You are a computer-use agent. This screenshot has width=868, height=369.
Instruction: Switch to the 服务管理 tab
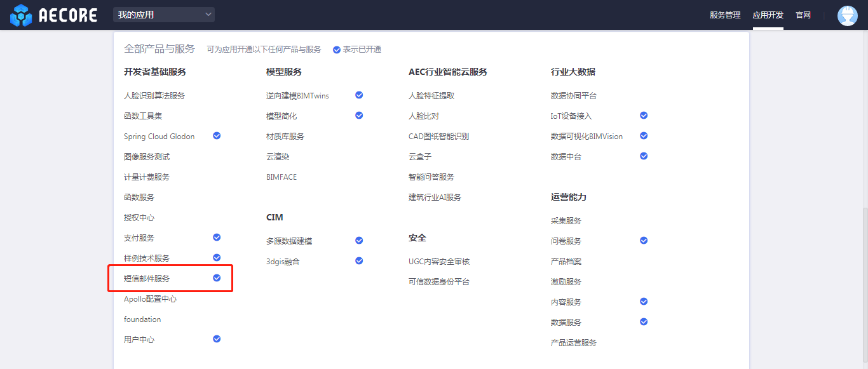pyautogui.click(x=725, y=15)
